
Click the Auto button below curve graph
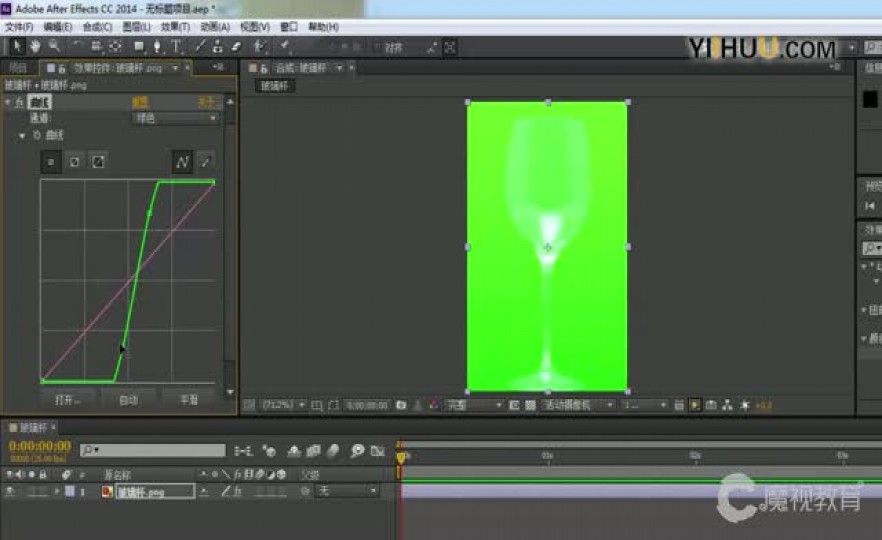128,400
